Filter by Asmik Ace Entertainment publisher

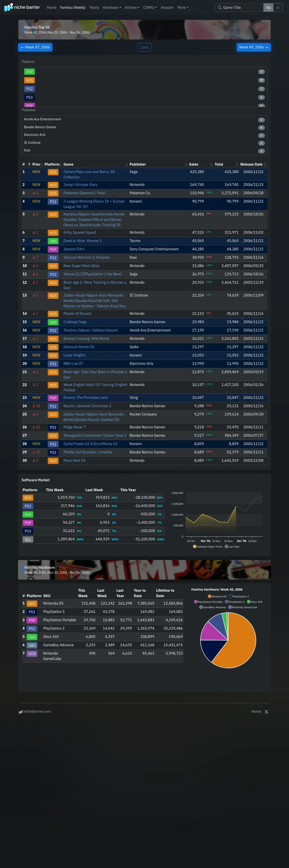144,120
